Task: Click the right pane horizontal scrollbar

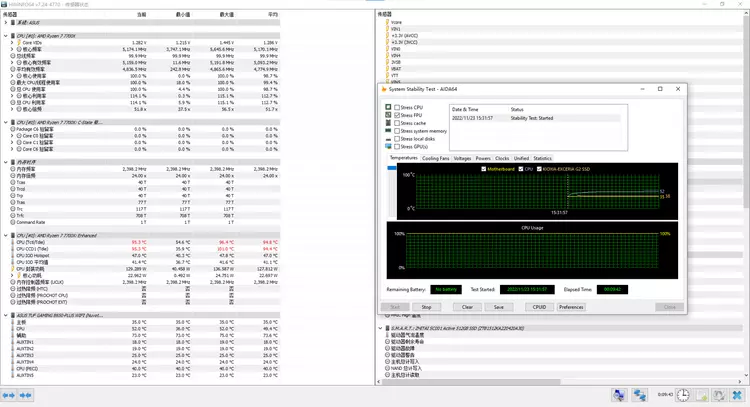Action: pyautogui.click(x=471, y=382)
